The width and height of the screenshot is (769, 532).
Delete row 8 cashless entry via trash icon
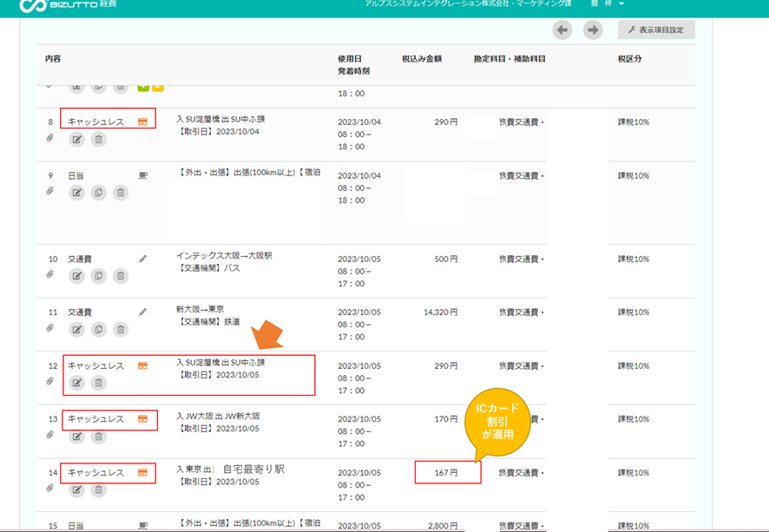tap(99, 139)
